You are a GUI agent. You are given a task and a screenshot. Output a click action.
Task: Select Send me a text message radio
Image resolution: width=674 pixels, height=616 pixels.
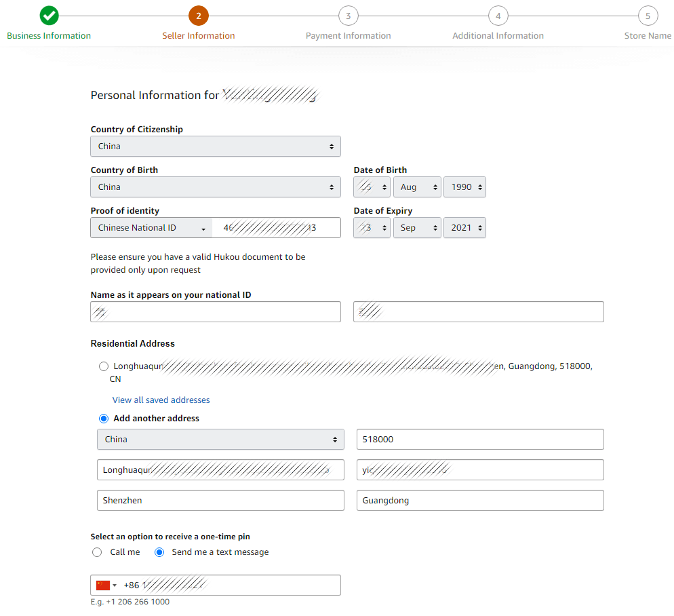click(x=159, y=552)
